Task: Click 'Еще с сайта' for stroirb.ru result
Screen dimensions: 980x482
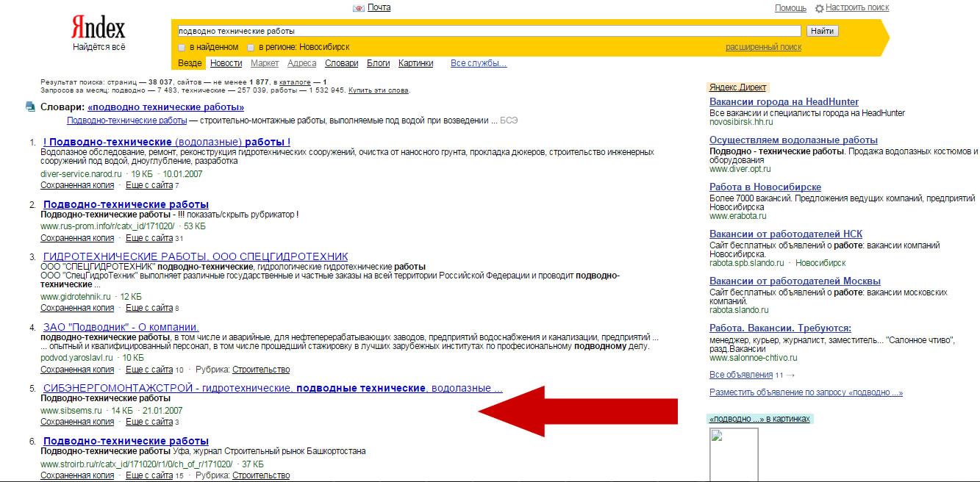Action: (149, 475)
